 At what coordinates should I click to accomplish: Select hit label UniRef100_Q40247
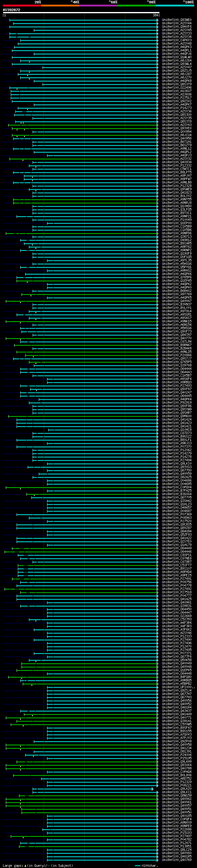point(177,393)
